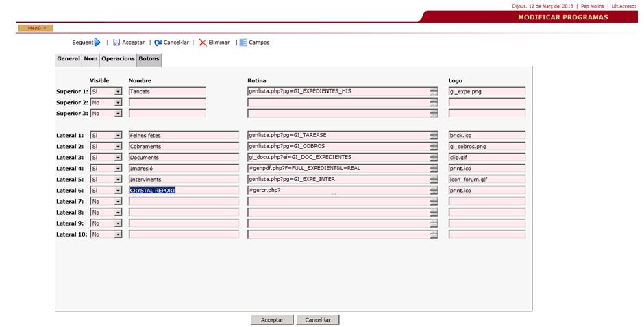
Task: Click the Documents name field
Action: [184, 158]
